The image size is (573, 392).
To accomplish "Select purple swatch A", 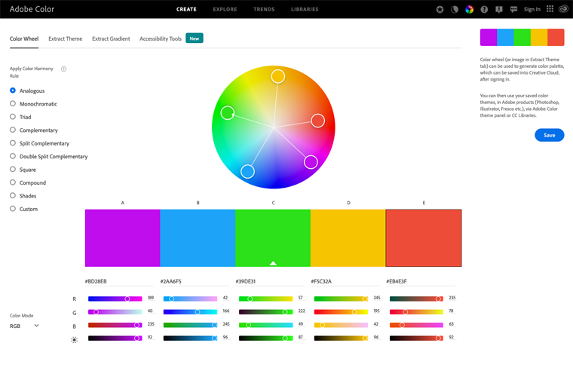I will point(122,237).
